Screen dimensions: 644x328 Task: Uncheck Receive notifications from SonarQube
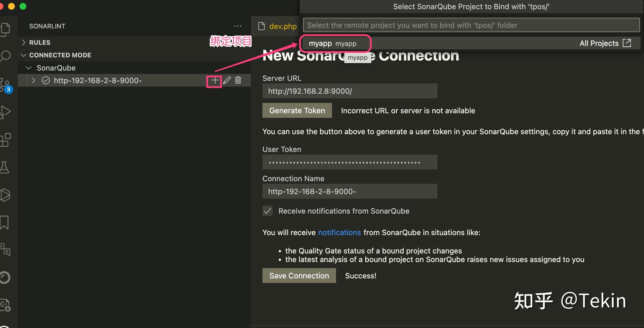click(267, 211)
